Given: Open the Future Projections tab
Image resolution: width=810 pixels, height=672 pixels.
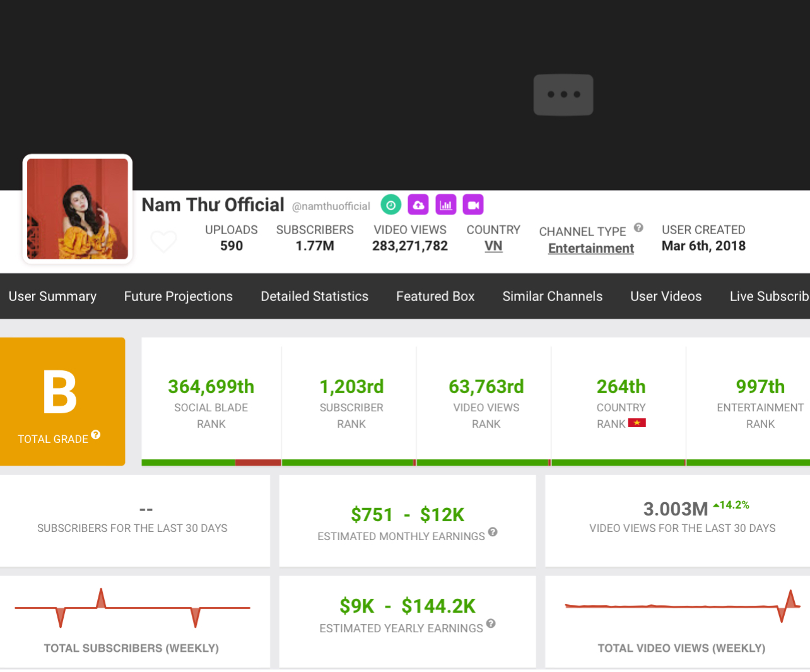Looking at the screenshot, I should [179, 296].
